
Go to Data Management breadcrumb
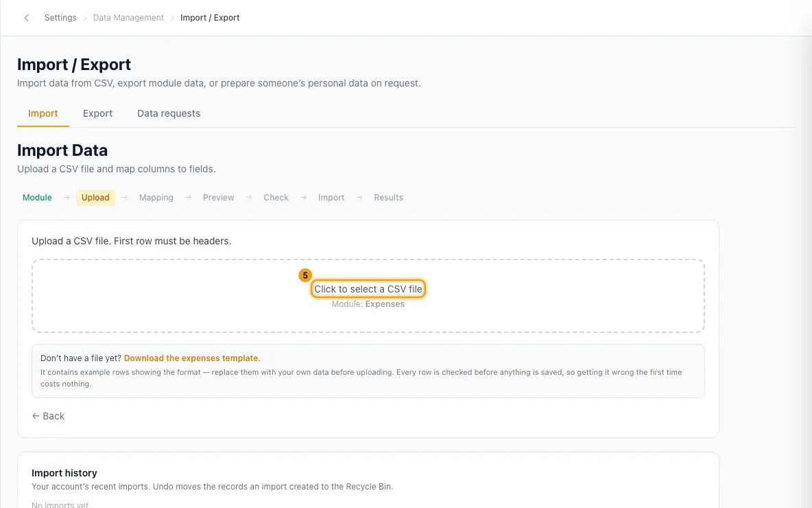pos(128,18)
